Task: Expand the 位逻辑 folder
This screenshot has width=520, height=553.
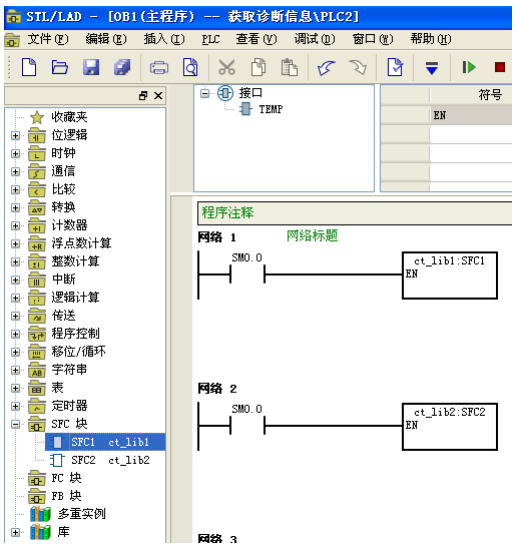Action: pyautogui.click(x=15, y=135)
